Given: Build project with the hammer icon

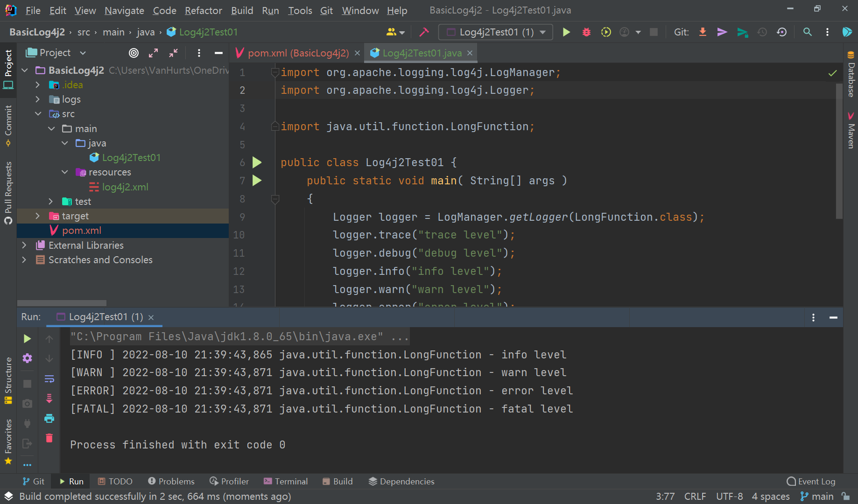Looking at the screenshot, I should (x=424, y=32).
